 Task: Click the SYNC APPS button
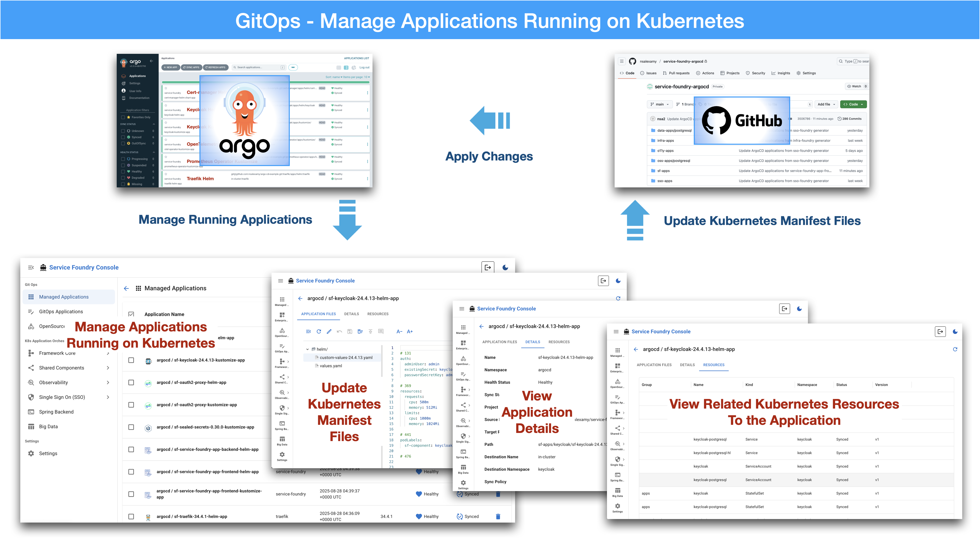(191, 67)
